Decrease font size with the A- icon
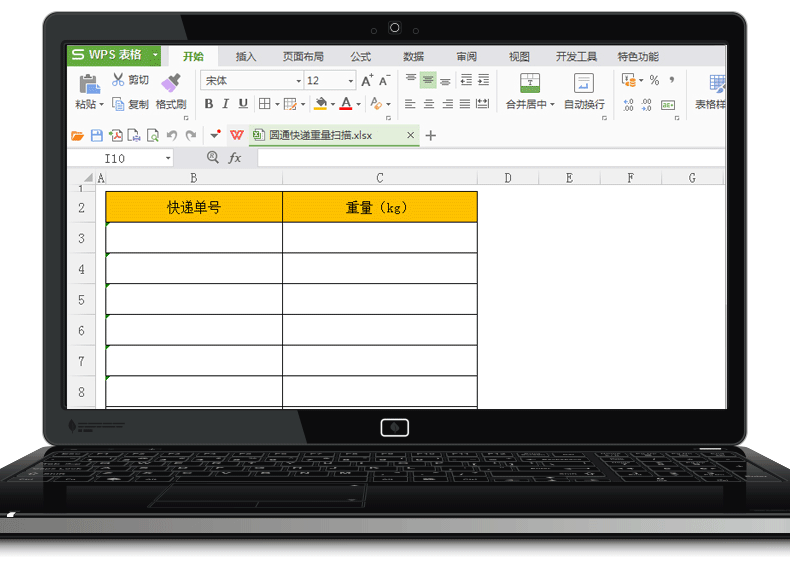This screenshot has height=577, width=790. coord(384,80)
